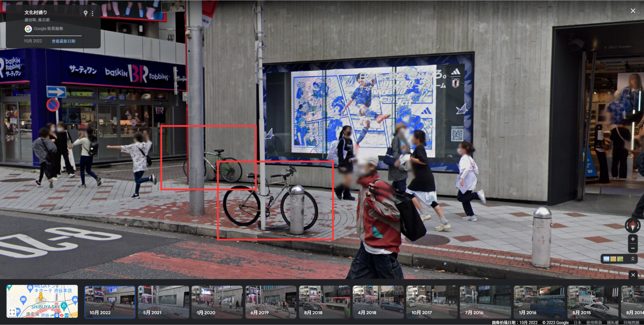Viewport: 644px width, 325px height.
Task: Click the 澀谷區, 東京都 address text
Action: [x=37, y=20]
